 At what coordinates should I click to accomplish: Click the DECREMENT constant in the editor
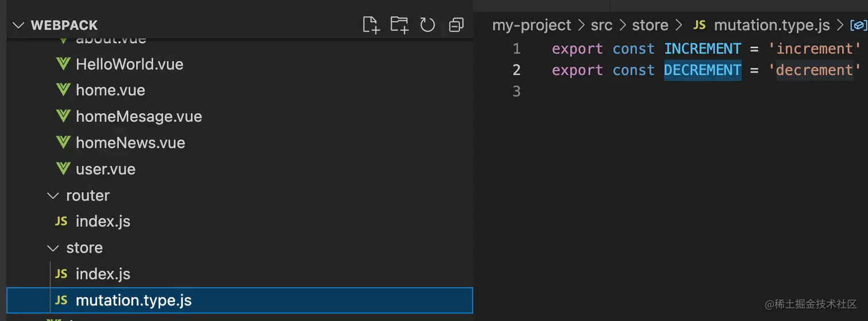coord(702,70)
